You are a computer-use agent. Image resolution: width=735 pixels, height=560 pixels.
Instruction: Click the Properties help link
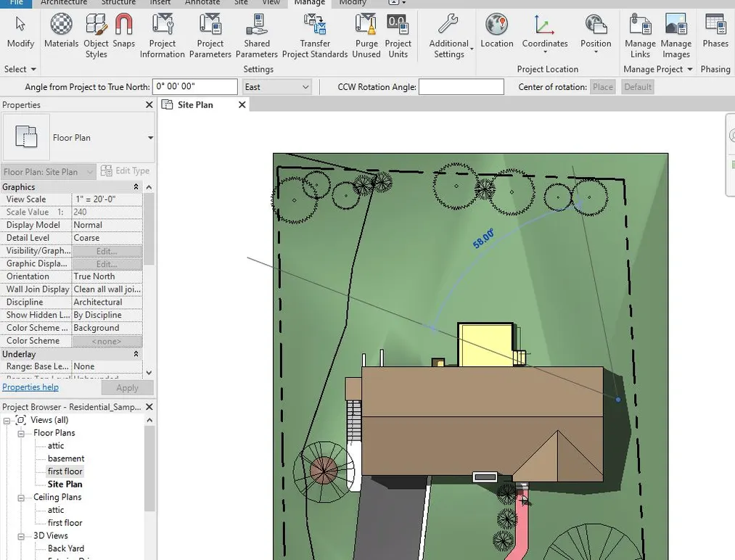click(x=30, y=387)
